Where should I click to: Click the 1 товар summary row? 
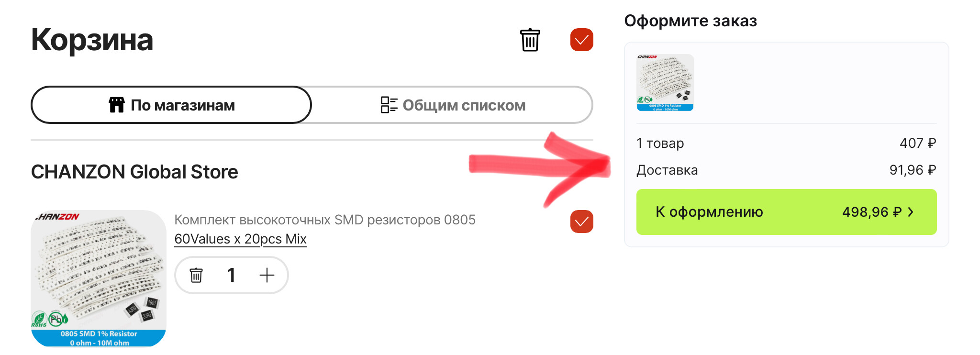[786, 143]
